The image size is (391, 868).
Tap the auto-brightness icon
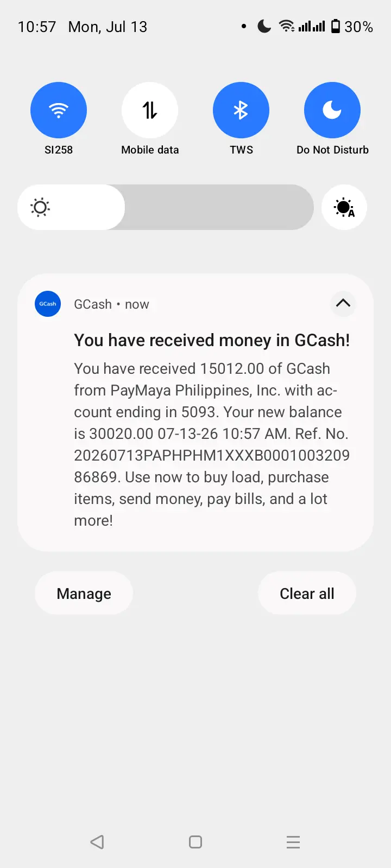click(344, 207)
